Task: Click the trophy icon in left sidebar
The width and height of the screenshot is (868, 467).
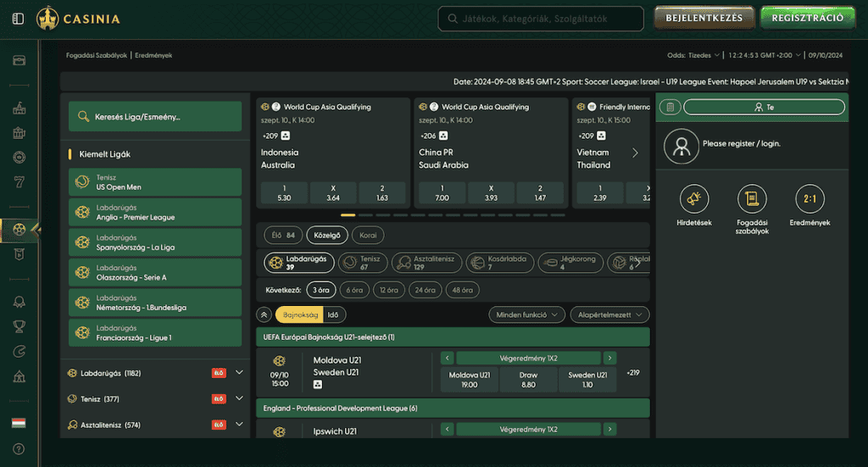Action: click(x=18, y=326)
